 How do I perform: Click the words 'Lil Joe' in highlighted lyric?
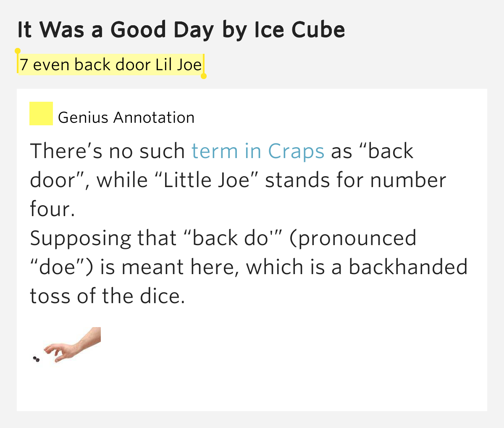(x=178, y=64)
